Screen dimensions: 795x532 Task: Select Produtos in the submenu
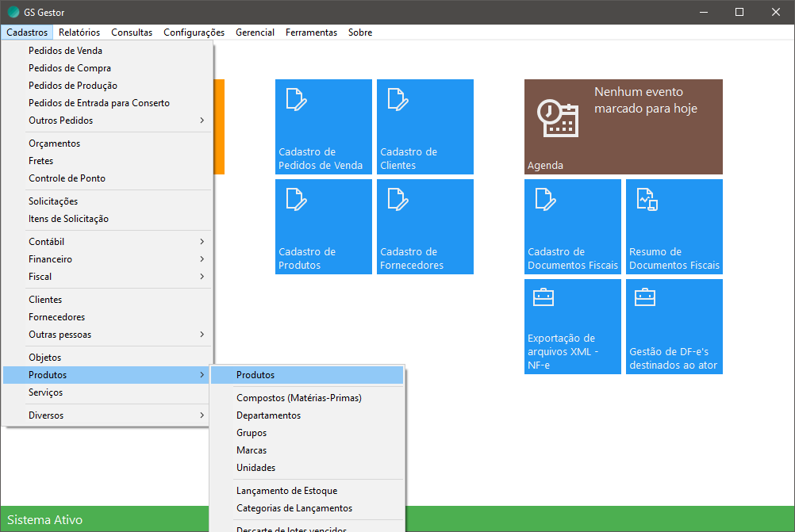[x=306, y=375]
